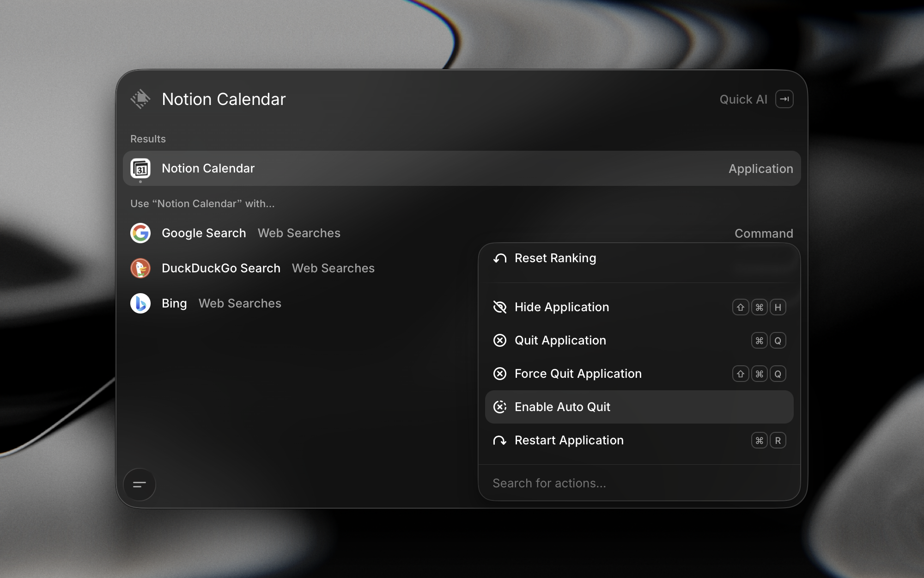924x578 pixels.
Task: Click the Force Quit Application circled-x icon
Action: tap(500, 374)
